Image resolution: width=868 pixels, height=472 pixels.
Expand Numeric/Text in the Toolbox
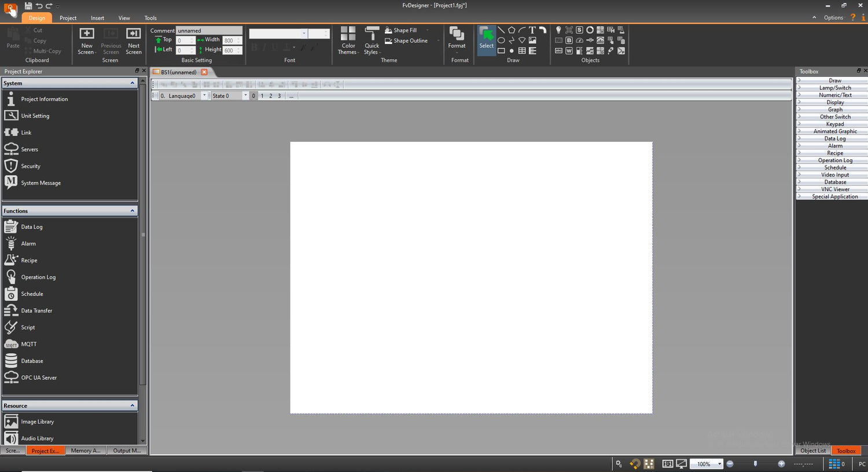pos(832,95)
